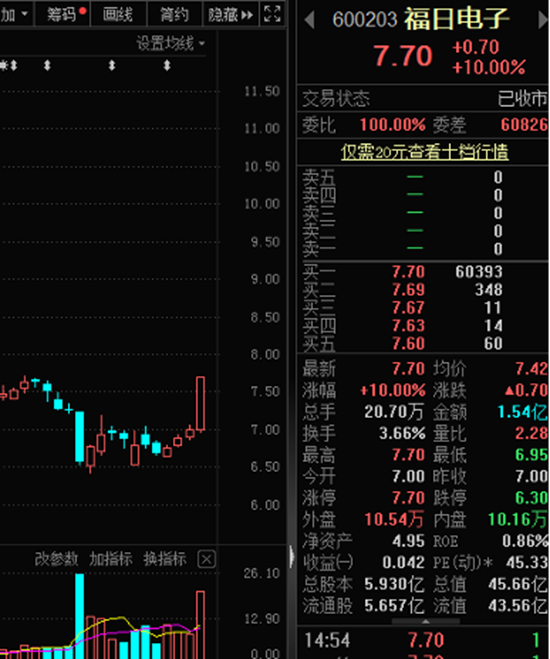Viewport: 550px width, 659px height.
Task: Select 买五 bid price 7.60
Action: point(408,344)
